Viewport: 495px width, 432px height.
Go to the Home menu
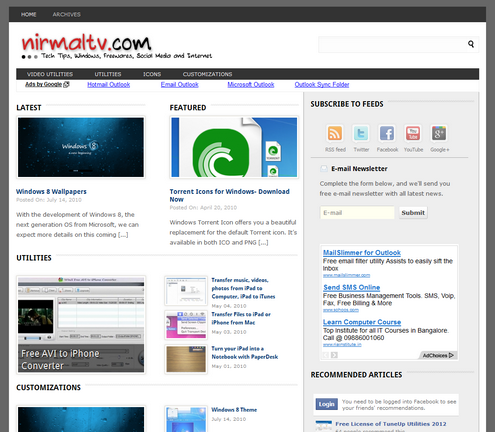(29, 14)
